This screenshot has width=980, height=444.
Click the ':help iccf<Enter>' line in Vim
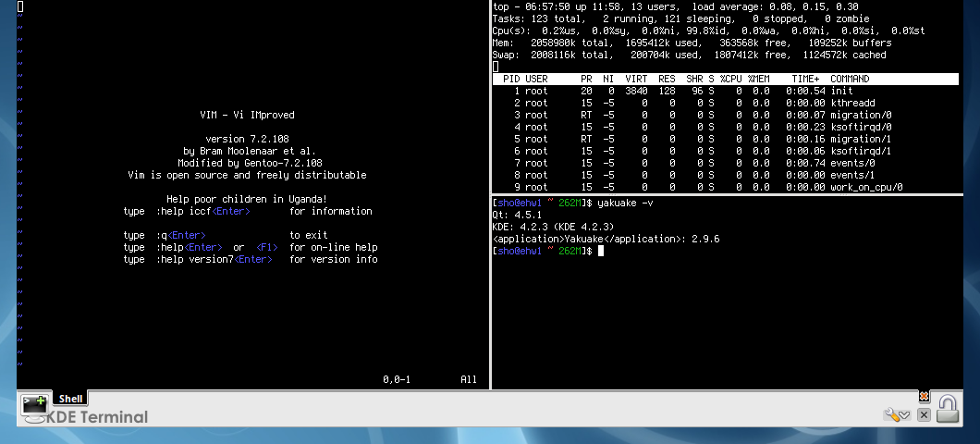[248, 212]
